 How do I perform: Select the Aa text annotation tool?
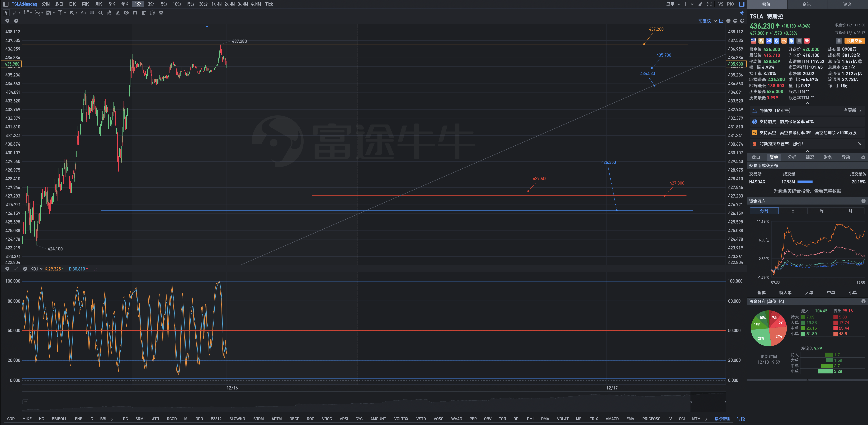click(x=83, y=13)
